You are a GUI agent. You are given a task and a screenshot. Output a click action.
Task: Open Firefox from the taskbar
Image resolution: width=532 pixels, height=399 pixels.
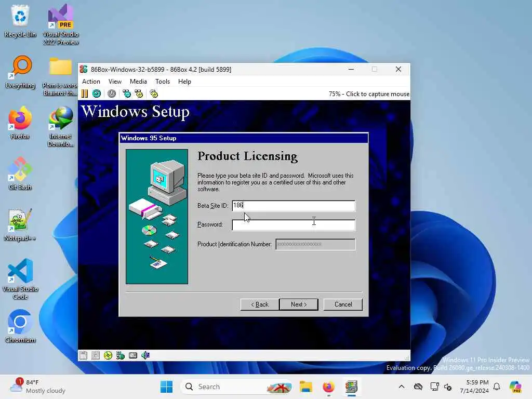click(328, 387)
